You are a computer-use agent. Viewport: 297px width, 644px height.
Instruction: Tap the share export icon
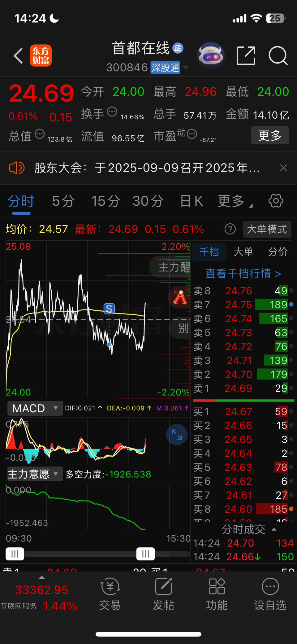[246, 56]
